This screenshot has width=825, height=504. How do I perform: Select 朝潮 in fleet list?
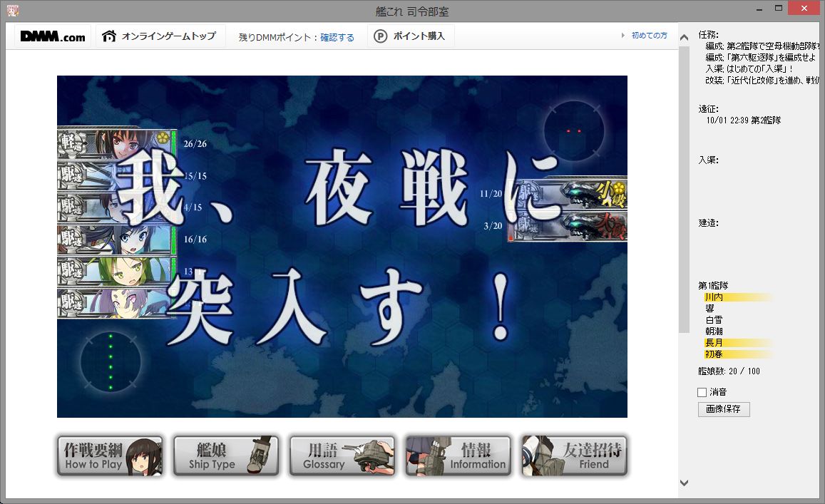pyautogui.click(x=714, y=331)
